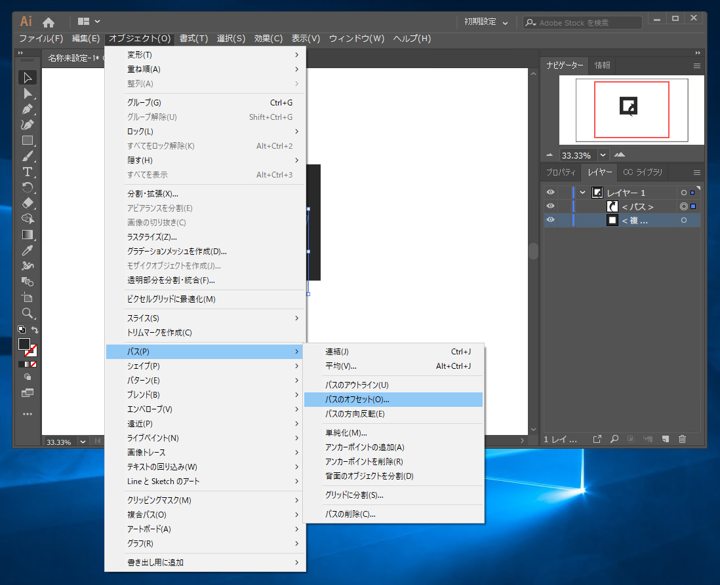This screenshot has height=585, width=720.
Task: Select the Eyedropper tool
Action: click(x=27, y=250)
